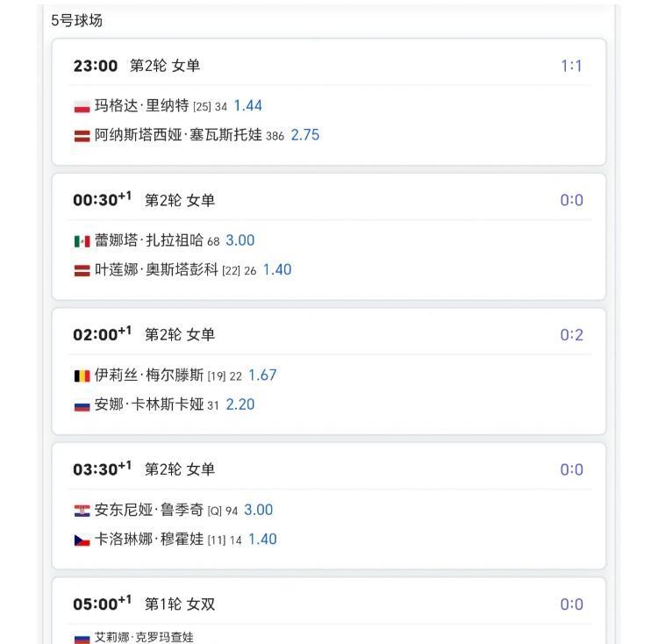Click the Mexico flag beside 蕾娜塔·扎拉祖哈

(82, 241)
